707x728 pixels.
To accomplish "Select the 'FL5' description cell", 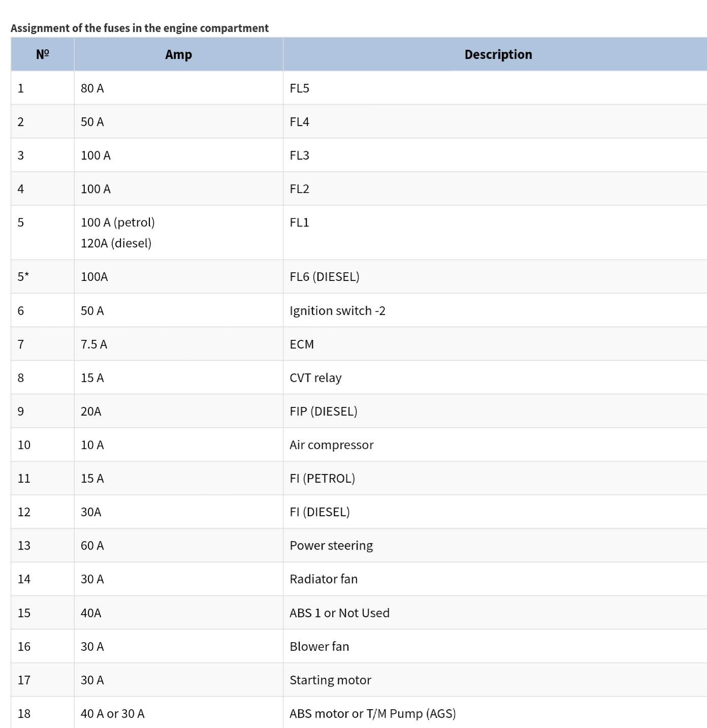I will pyautogui.click(x=495, y=88).
